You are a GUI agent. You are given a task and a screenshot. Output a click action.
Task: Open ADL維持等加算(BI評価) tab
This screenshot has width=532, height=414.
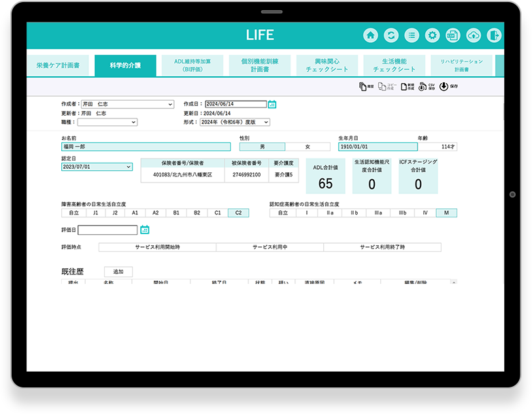[x=193, y=65]
